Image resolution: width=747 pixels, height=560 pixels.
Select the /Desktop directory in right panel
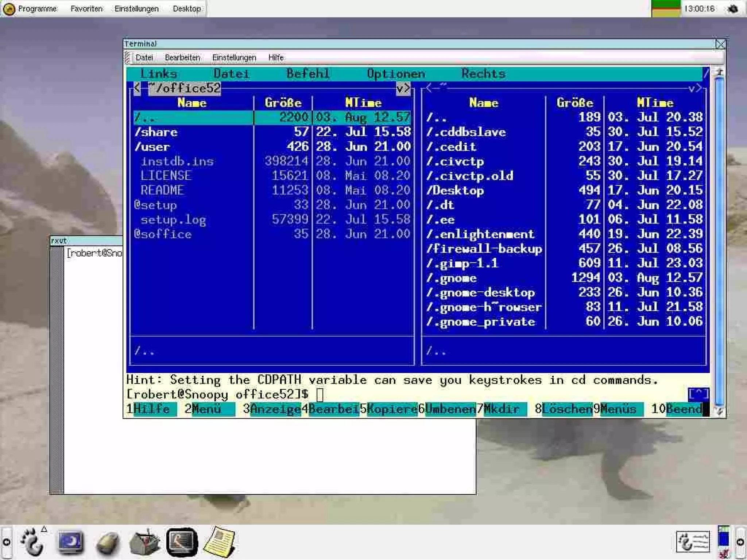point(456,190)
